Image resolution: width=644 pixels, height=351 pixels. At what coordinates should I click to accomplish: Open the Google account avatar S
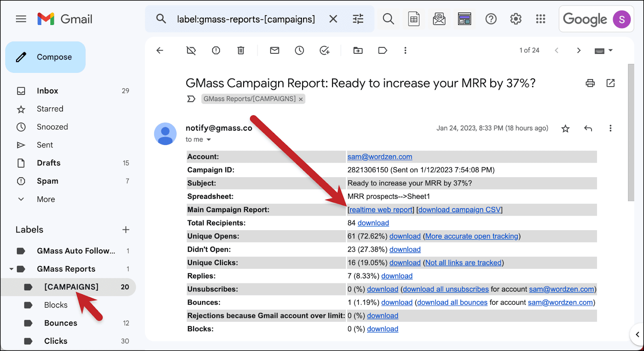coord(621,19)
